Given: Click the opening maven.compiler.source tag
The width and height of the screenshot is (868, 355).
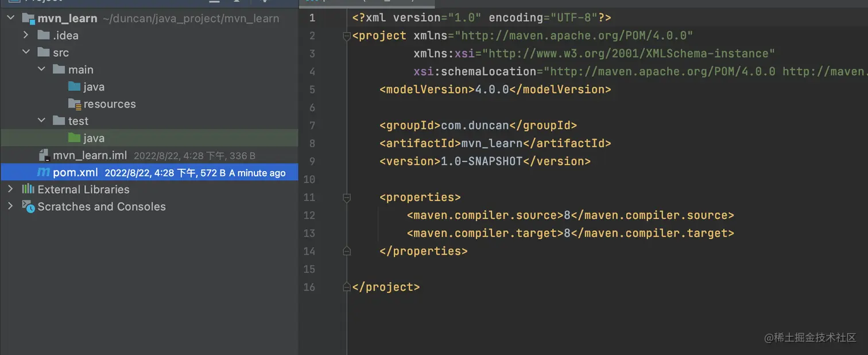Looking at the screenshot, I should (485, 215).
